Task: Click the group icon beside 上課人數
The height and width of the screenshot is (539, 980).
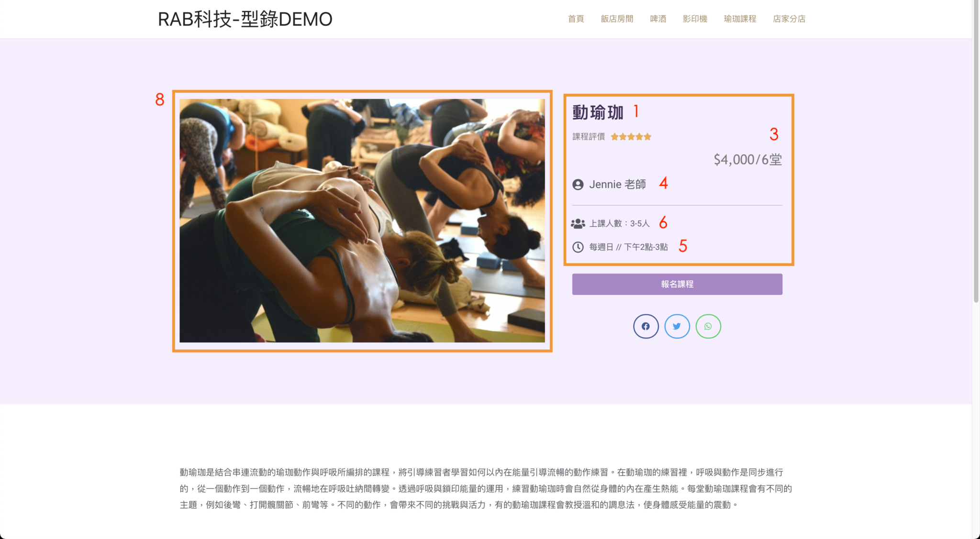Action: point(578,223)
